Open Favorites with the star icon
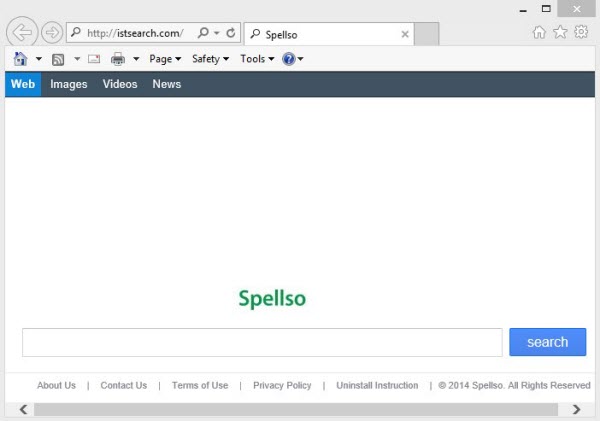 coord(560,32)
